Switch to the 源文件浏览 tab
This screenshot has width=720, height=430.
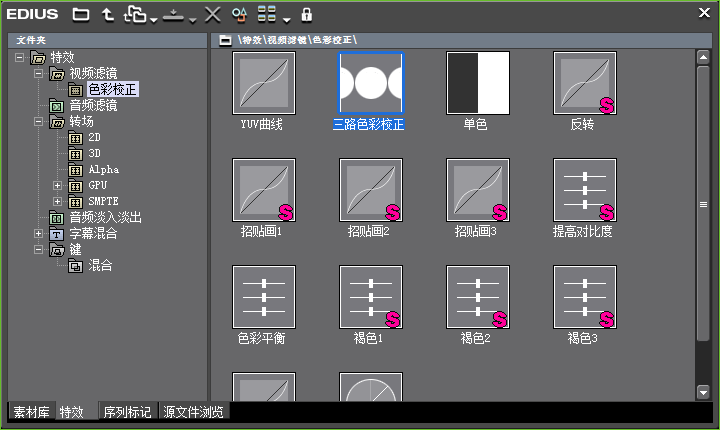tap(194, 412)
